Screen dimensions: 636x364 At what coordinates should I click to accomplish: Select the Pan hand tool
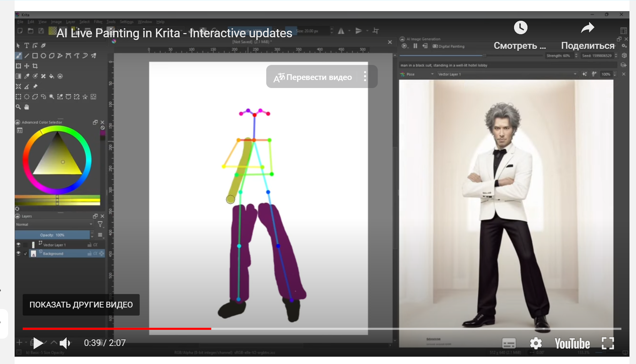(27, 107)
